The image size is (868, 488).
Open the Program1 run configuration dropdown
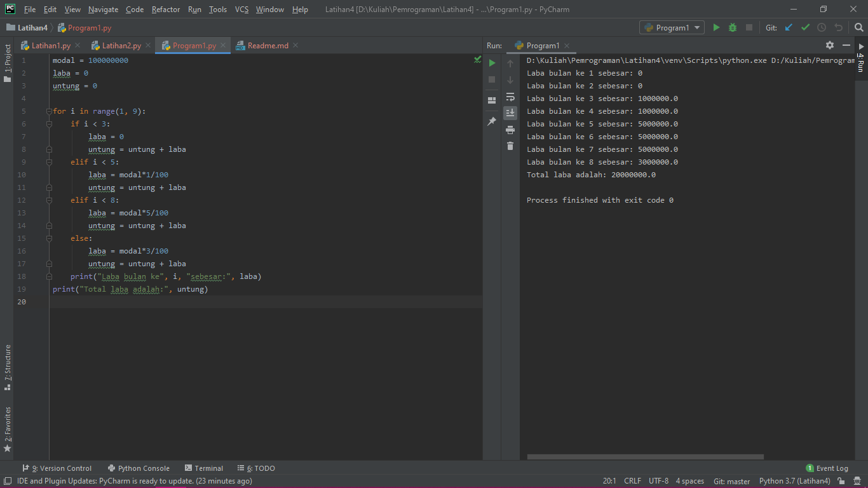pyautogui.click(x=672, y=27)
